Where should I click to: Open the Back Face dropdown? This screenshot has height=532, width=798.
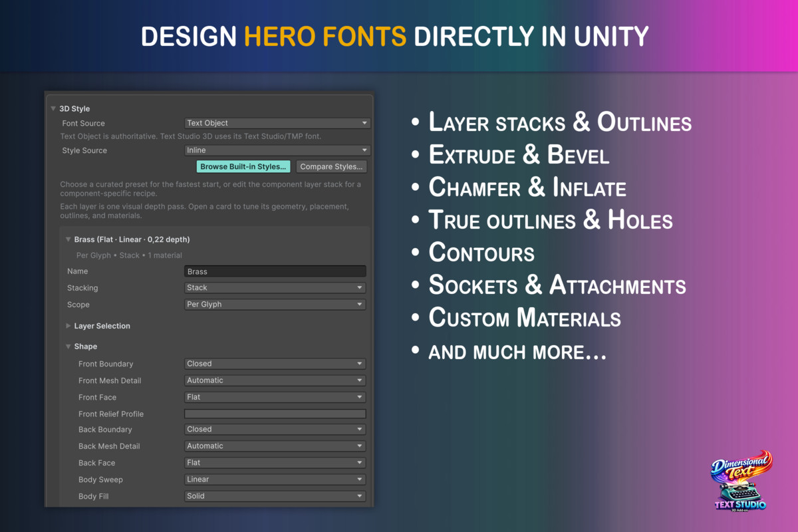coord(275,463)
